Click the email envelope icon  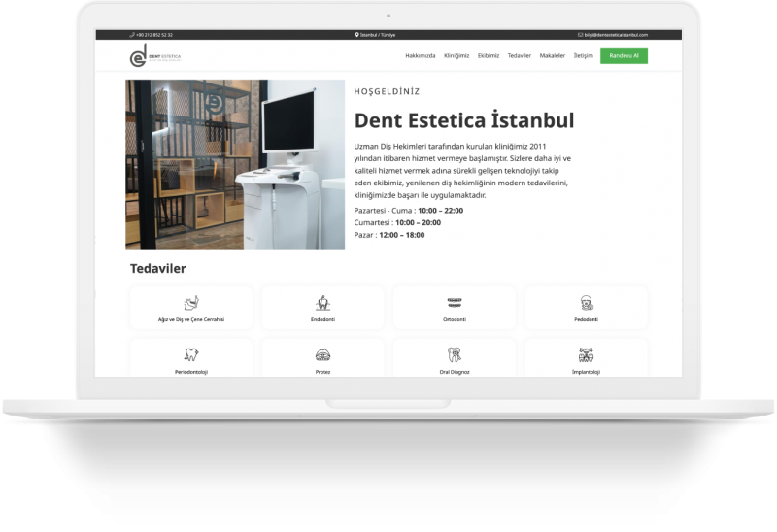(580, 35)
